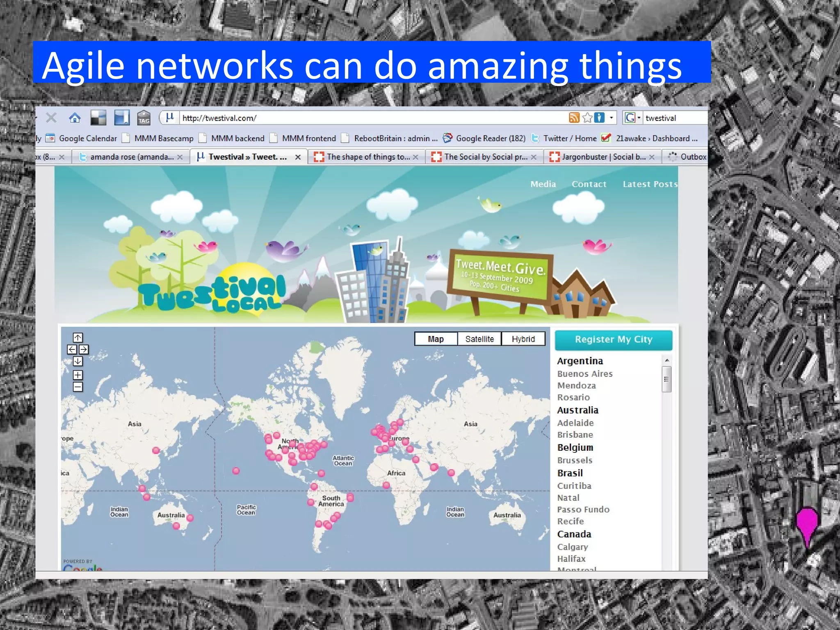840x630 pixels.
Task: Click the TAG toolbar icon
Action: click(144, 118)
